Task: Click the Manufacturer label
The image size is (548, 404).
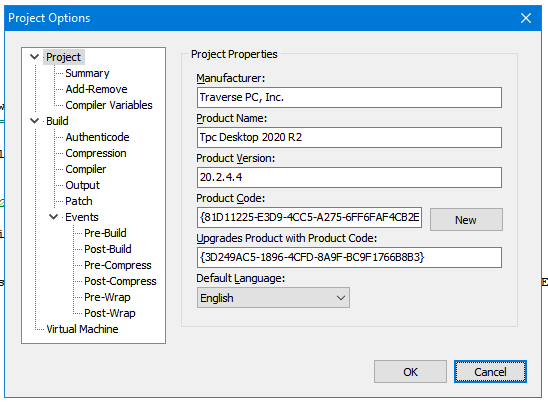Action: (231, 78)
